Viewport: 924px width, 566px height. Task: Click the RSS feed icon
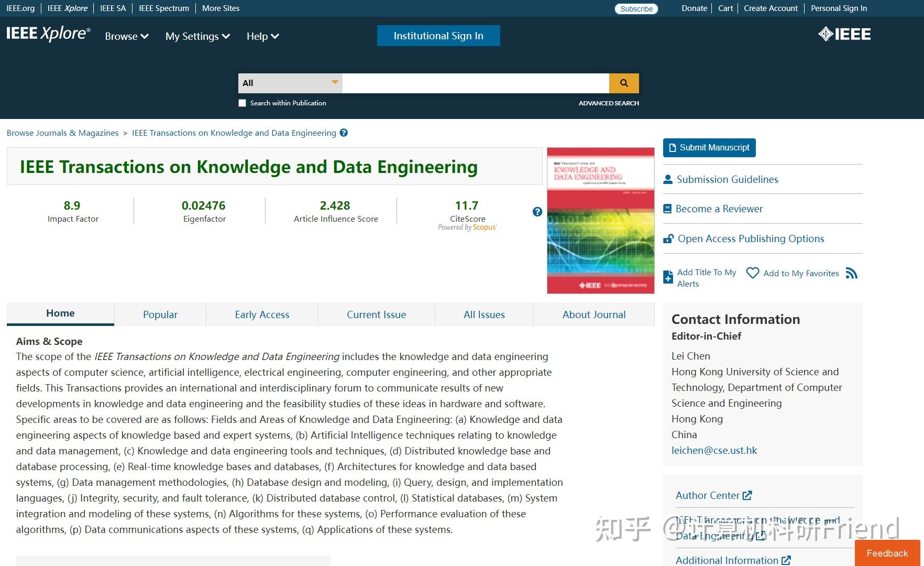(852, 273)
